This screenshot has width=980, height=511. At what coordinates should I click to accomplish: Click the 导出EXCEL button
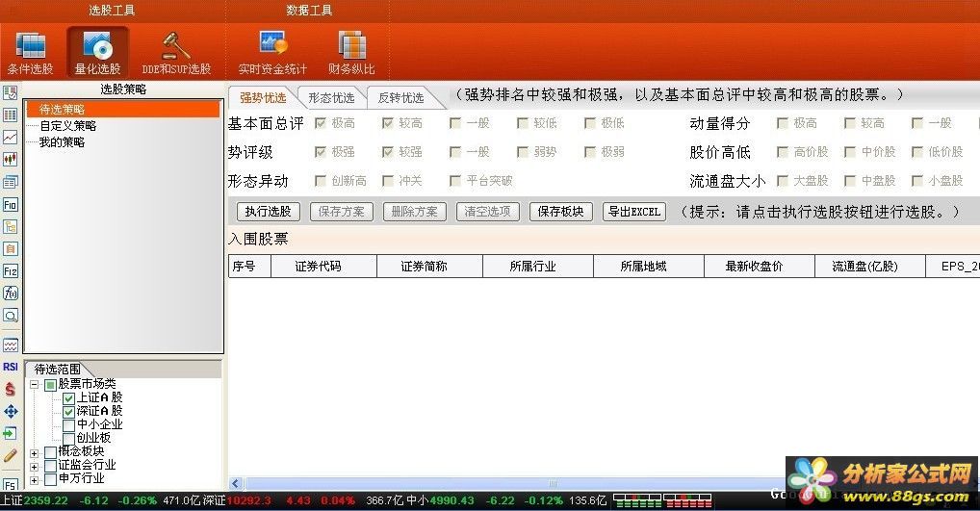point(634,212)
